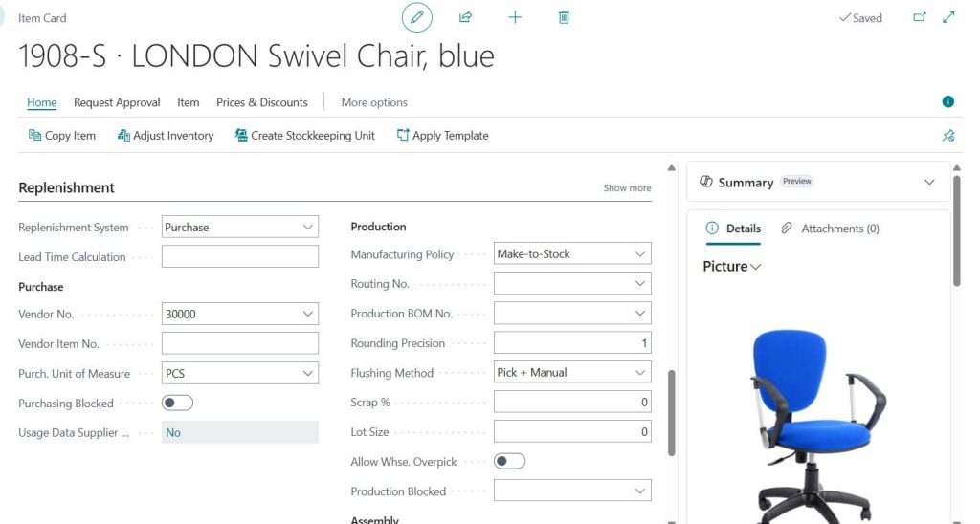Switch to the Attachments (0) tab
The width and height of the screenshot is (980, 524).
831,229
